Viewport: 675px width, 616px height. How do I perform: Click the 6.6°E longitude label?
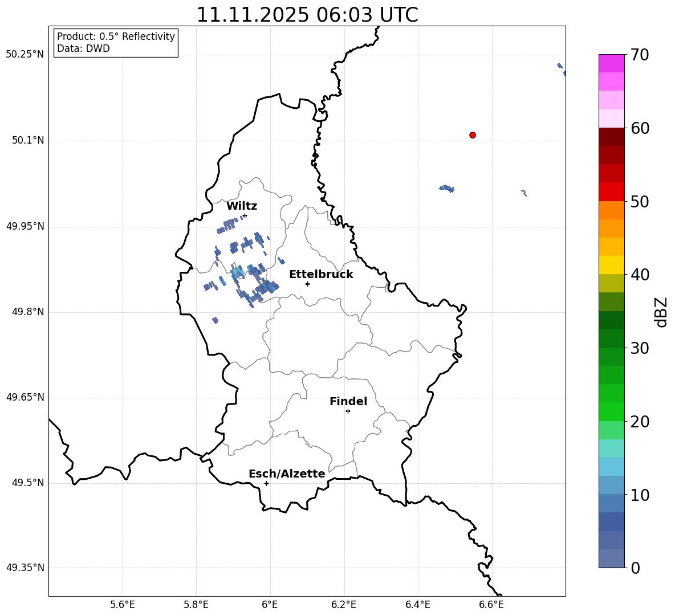491,605
